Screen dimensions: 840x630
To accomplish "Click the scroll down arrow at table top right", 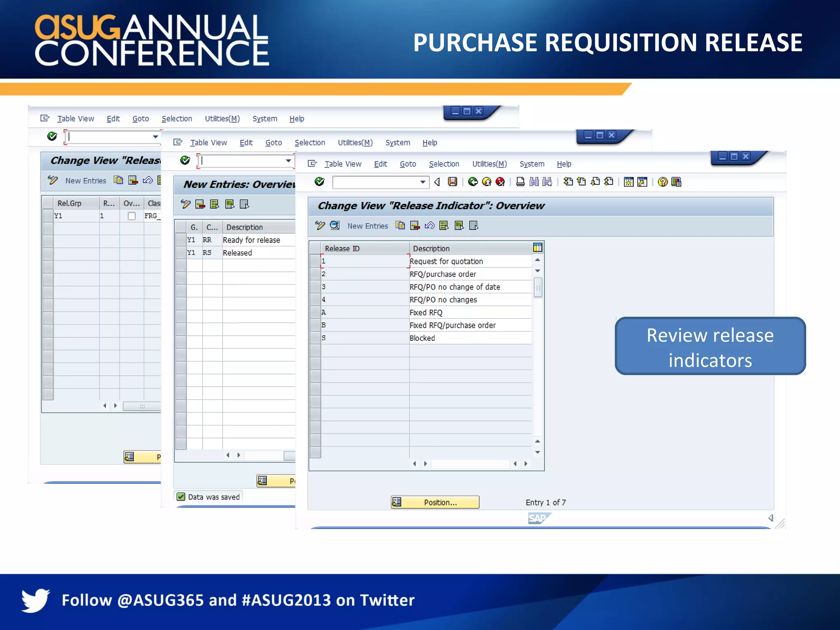I will tap(538, 271).
